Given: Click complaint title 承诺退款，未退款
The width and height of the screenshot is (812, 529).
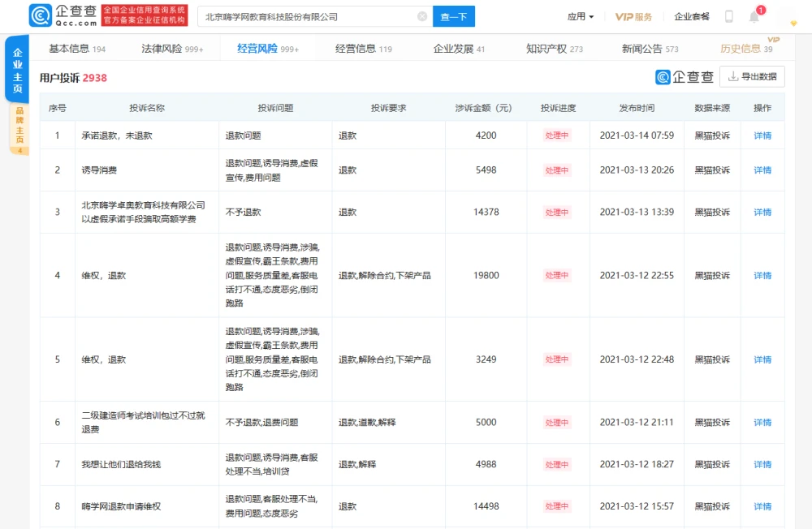Looking at the screenshot, I should (117, 135).
